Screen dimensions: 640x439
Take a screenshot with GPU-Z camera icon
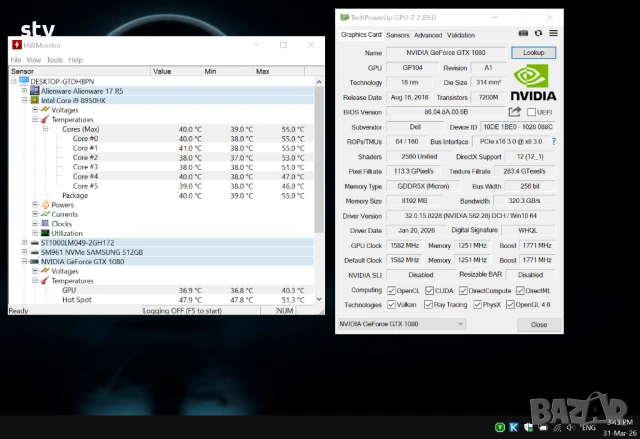tap(523, 34)
